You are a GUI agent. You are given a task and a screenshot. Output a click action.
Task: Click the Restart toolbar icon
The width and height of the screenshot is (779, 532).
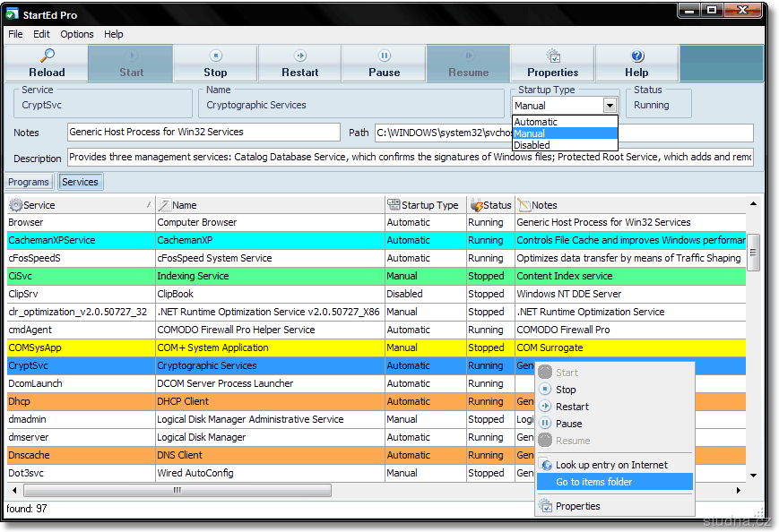pyautogui.click(x=299, y=64)
